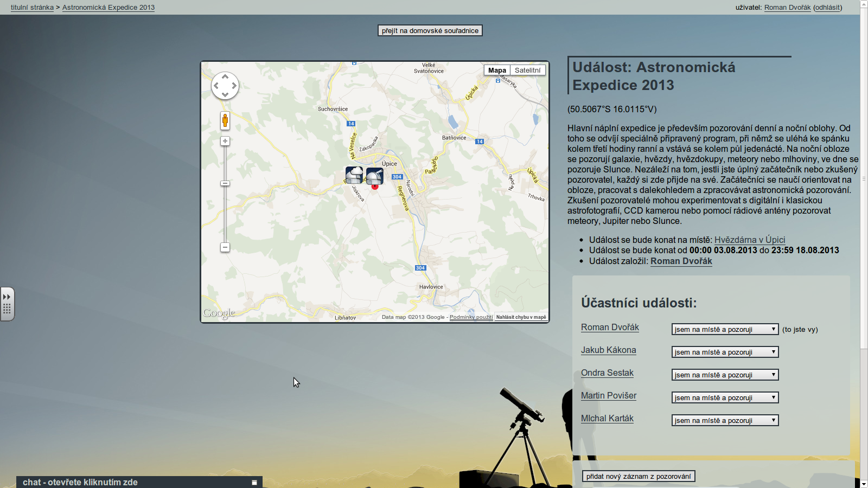Select the Mapa map type
Screen dimensions: 868x488
[x=497, y=70]
